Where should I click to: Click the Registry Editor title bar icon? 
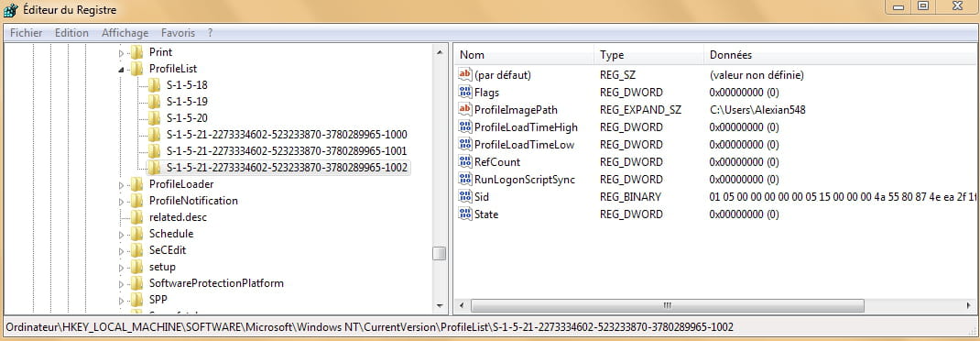pos(11,10)
